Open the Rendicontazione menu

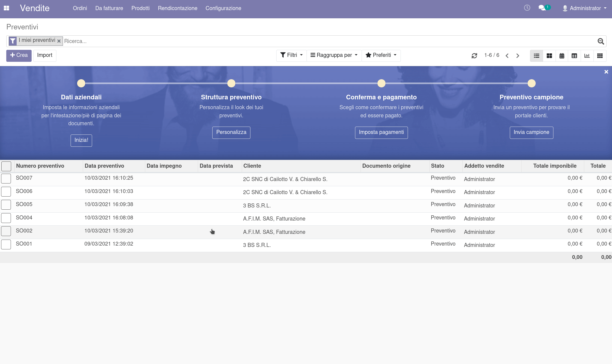[177, 8]
